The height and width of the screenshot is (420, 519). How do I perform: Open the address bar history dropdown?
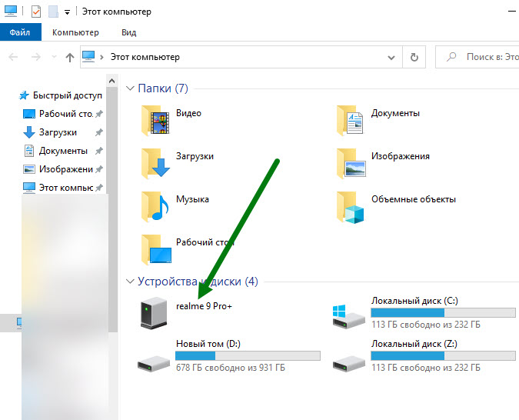393,57
